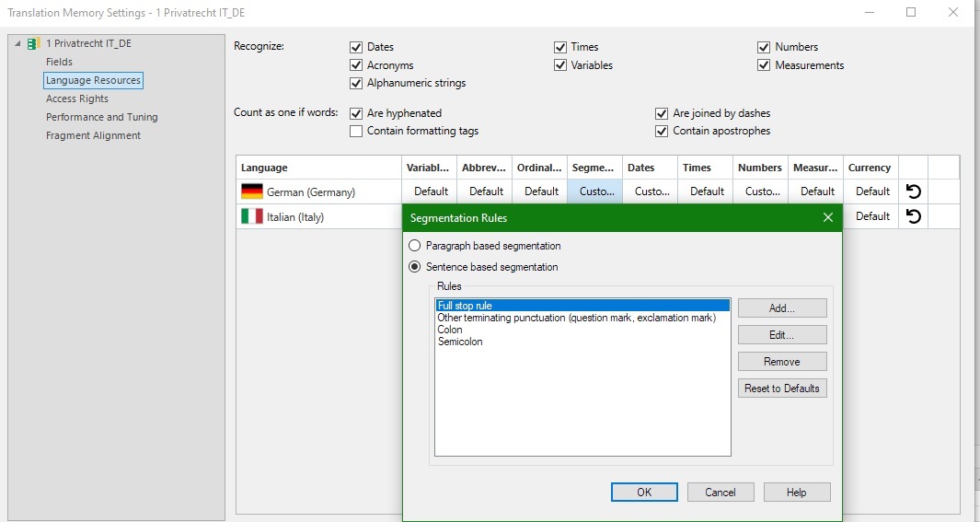Collapse the 1 Privatrecht IT_DE tree node

click(x=17, y=44)
